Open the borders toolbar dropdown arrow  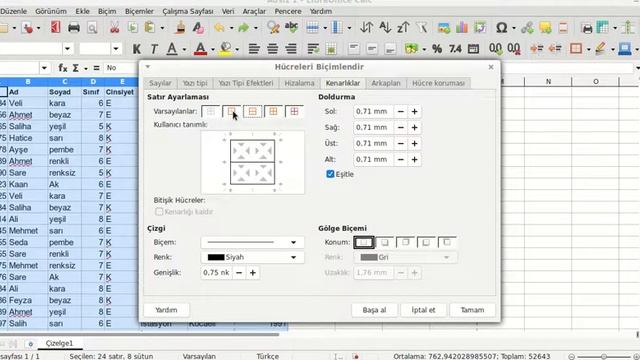(588, 50)
